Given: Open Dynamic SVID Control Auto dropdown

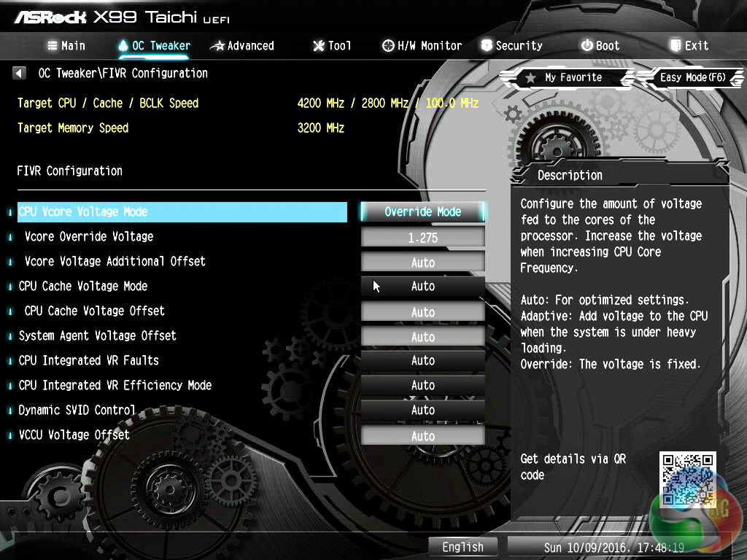Looking at the screenshot, I should coord(422,410).
